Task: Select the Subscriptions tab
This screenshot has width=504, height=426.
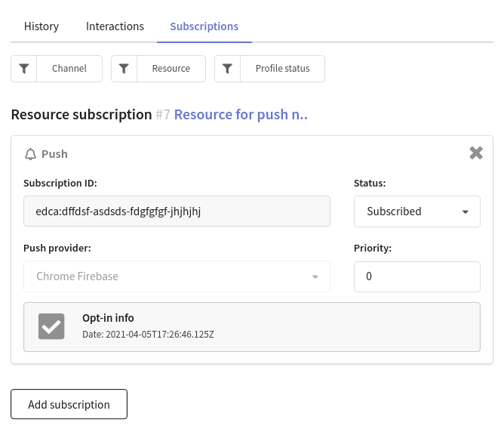Action: (x=204, y=26)
